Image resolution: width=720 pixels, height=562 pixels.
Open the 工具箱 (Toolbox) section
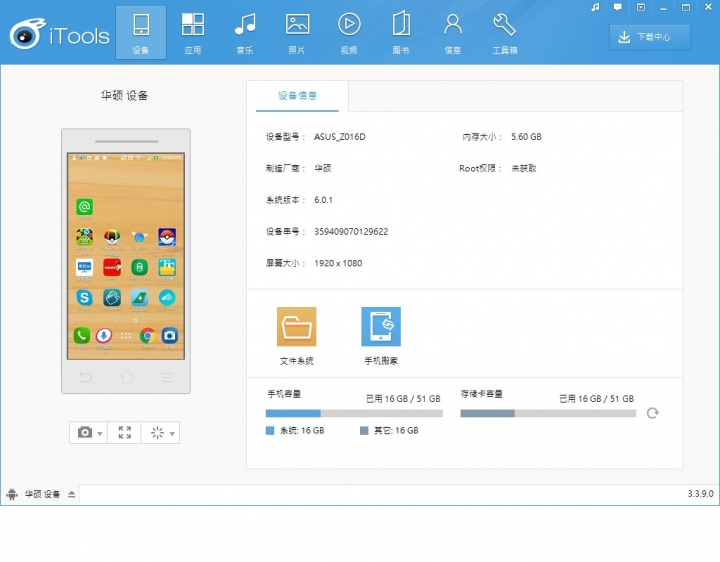505,33
